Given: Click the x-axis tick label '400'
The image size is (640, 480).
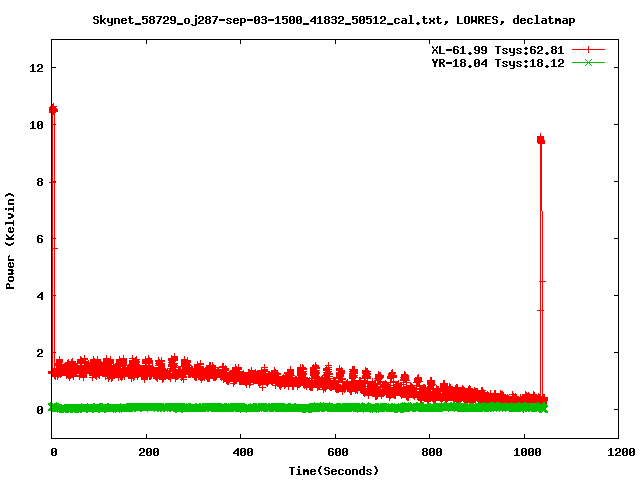Looking at the screenshot, I should [243, 452].
